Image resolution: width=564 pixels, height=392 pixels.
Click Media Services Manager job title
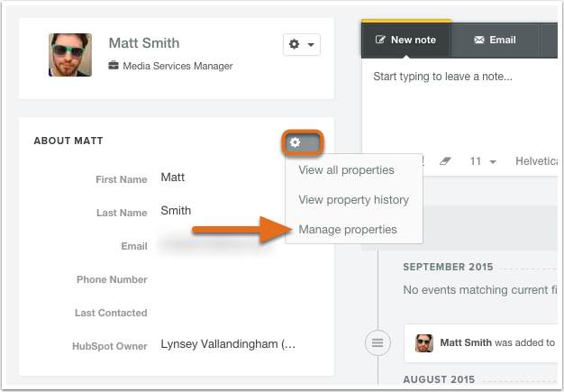[x=177, y=66]
